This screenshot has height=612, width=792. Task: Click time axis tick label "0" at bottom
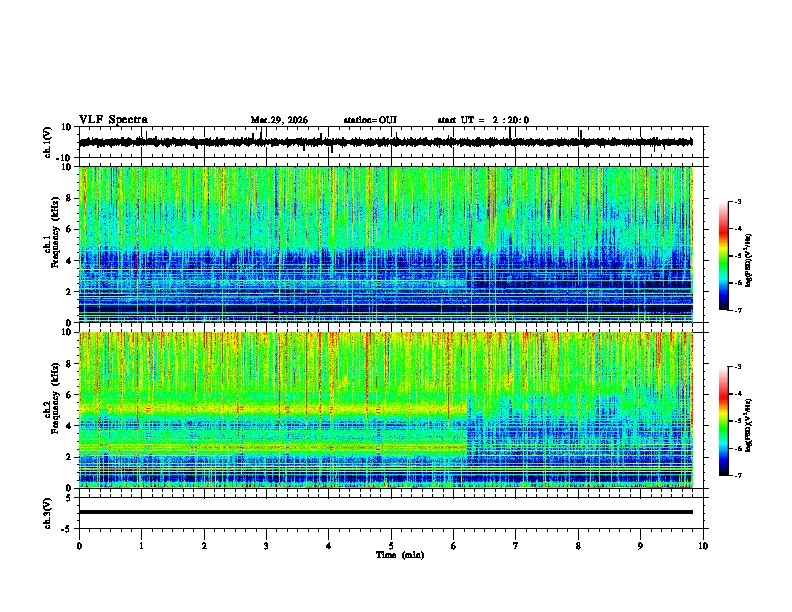[x=79, y=546]
